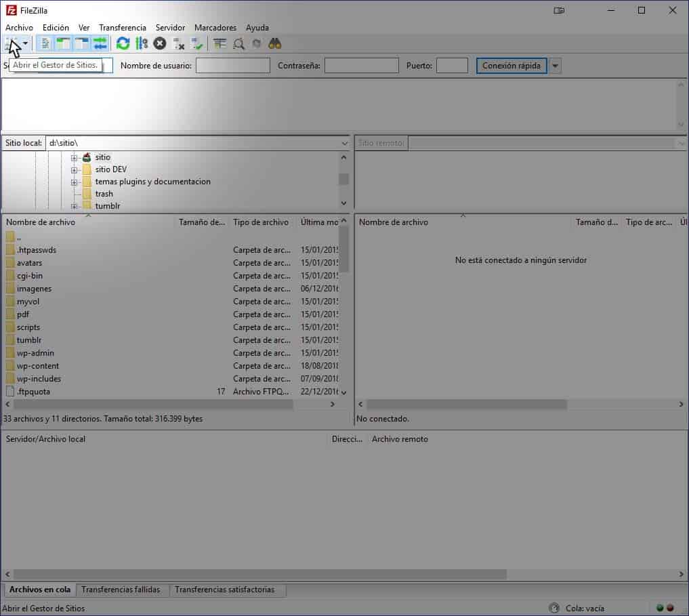Select the wp-includes folder icon
This screenshot has height=616, width=689.
click(10, 379)
